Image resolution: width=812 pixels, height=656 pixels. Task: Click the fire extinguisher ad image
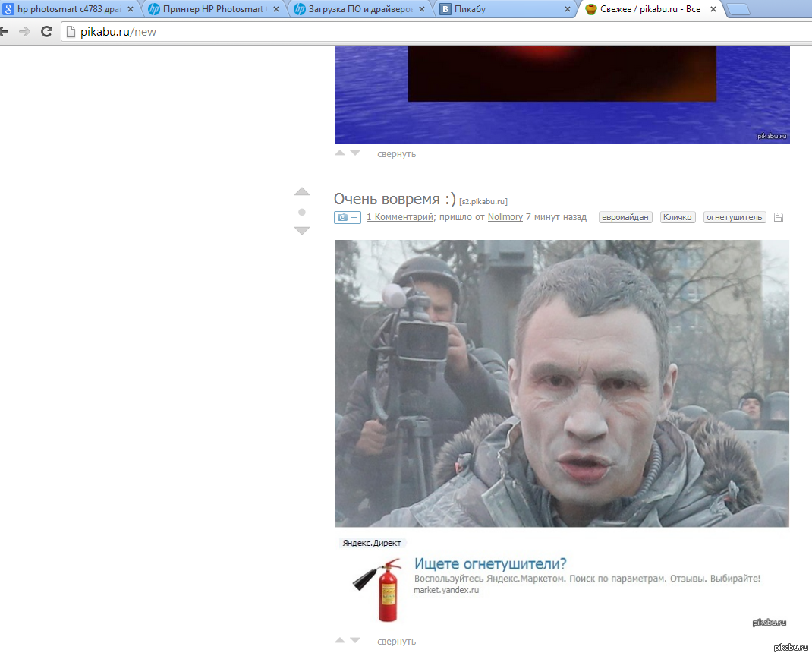tap(377, 588)
